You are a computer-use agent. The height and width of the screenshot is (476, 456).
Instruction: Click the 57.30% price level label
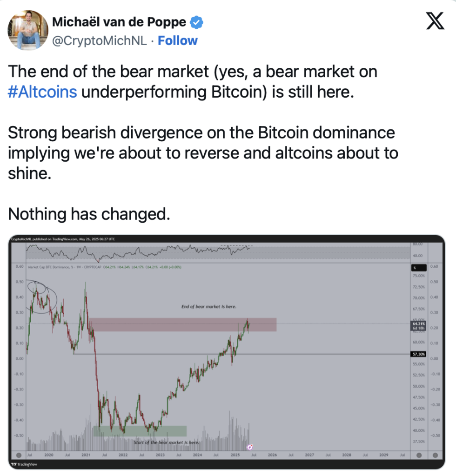418,354
